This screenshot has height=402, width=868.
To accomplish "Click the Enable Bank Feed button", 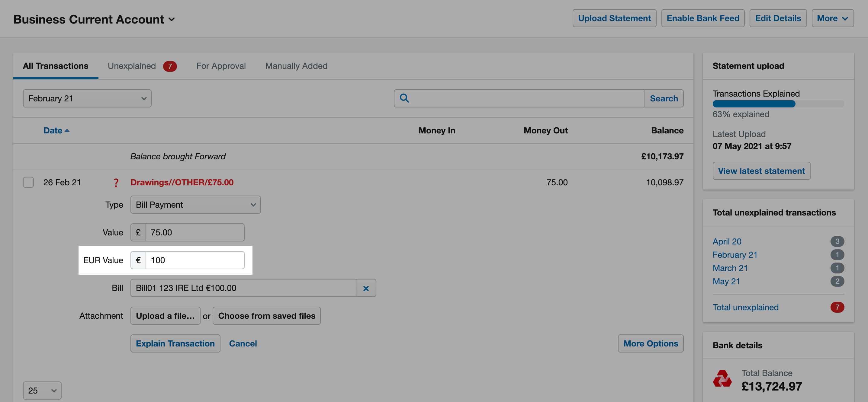I will point(703,18).
